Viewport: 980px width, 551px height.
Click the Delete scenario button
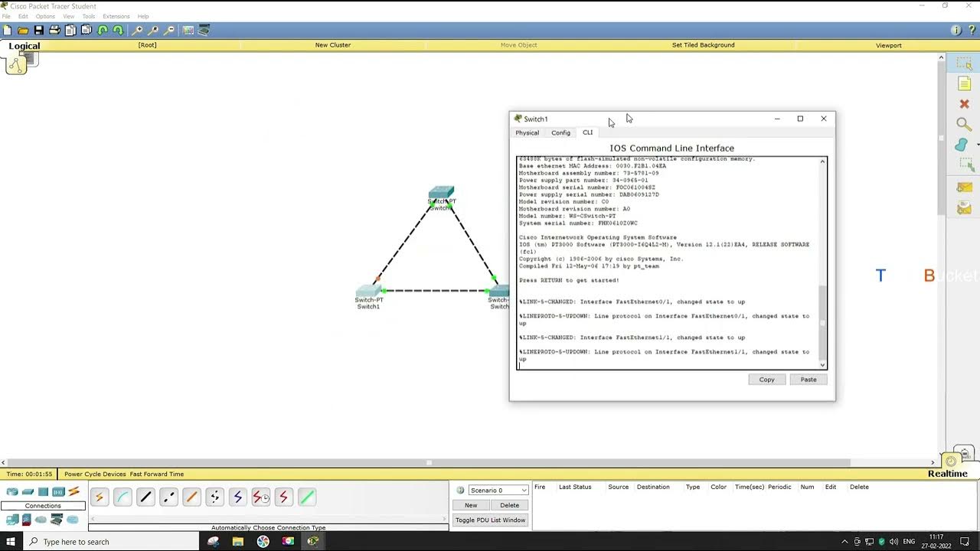point(509,505)
